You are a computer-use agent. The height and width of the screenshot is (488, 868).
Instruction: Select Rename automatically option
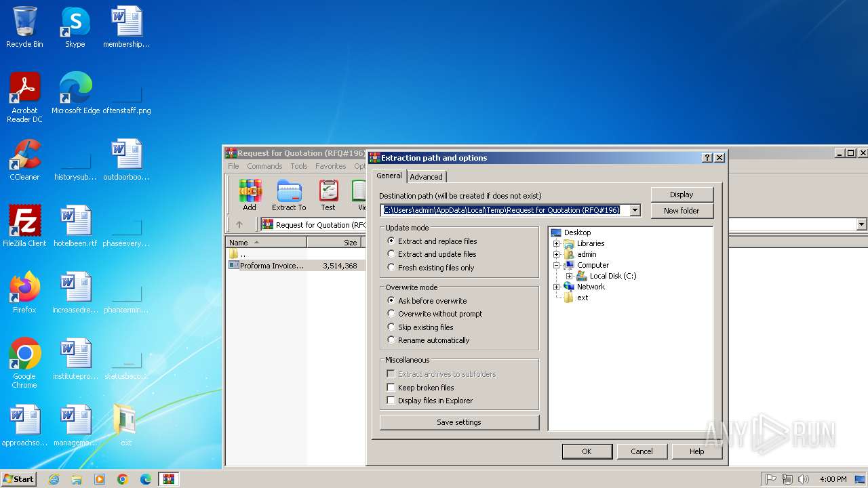pos(428,340)
